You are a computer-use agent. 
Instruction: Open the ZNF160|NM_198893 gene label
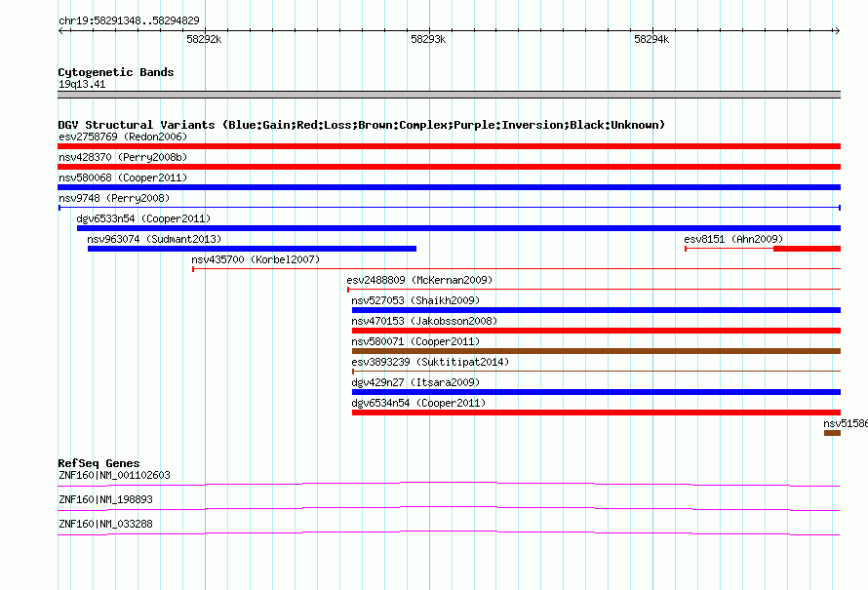click(x=105, y=499)
